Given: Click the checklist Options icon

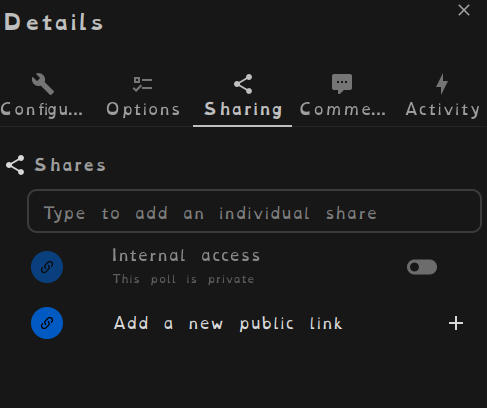Looking at the screenshot, I should tap(143, 84).
